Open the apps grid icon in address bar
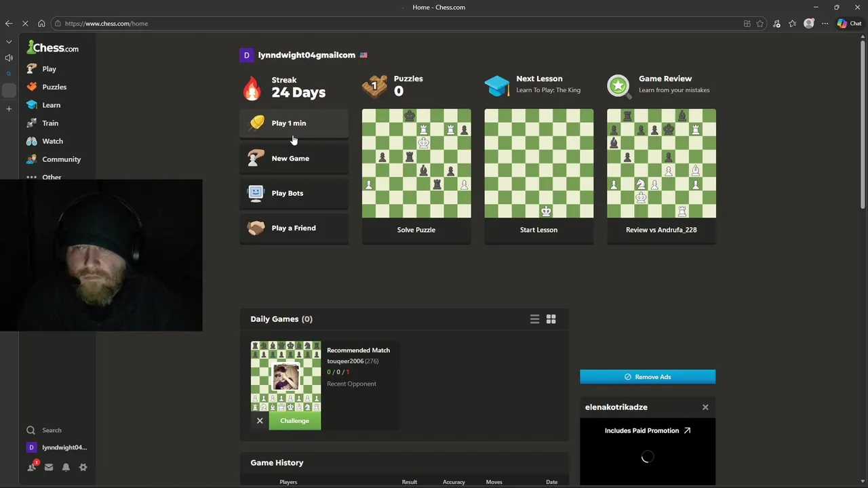This screenshot has width=868, height=488. point(747,24)
